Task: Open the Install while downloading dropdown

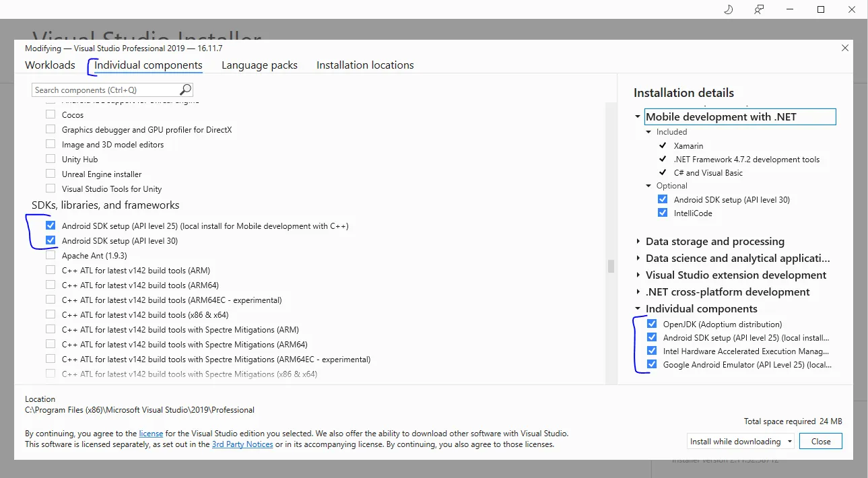Action: (x=741, y=442)
